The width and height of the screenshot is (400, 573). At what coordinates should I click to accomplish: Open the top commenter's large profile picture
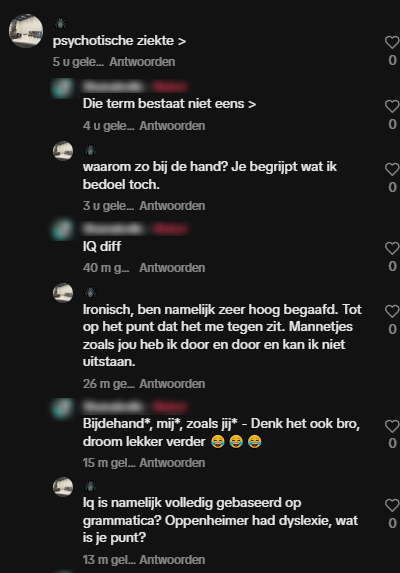[26, 31]
